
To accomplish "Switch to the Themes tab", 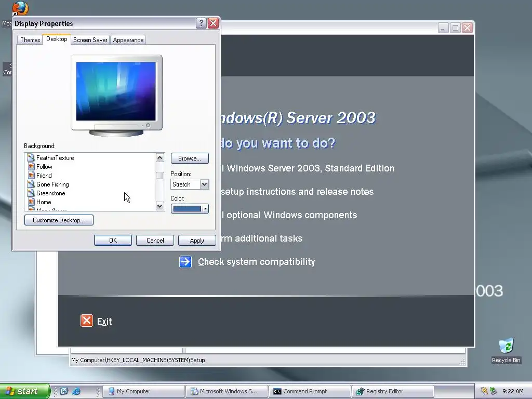I will coord(30,39).
